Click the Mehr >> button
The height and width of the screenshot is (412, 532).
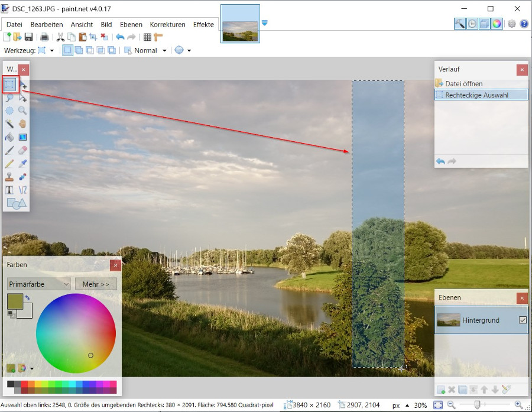(x=96, y=284)
